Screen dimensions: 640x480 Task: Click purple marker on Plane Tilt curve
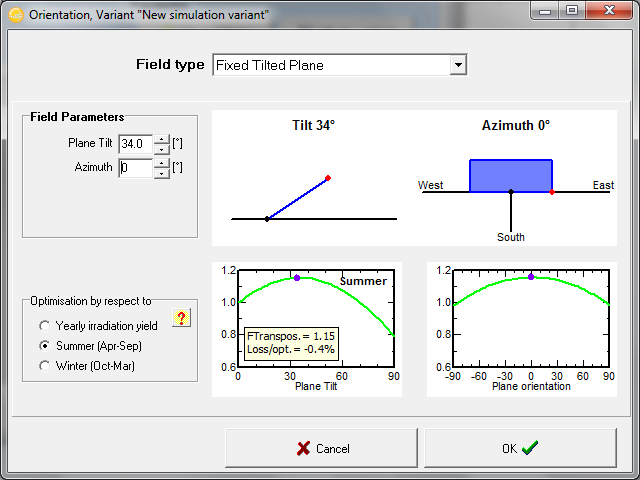click(x=297, y=278)
